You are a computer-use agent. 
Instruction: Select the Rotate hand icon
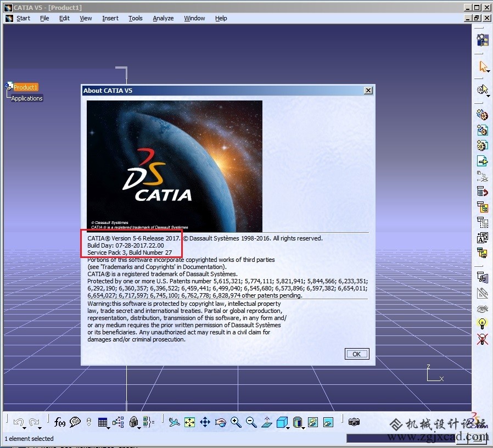tap(220, 422)
